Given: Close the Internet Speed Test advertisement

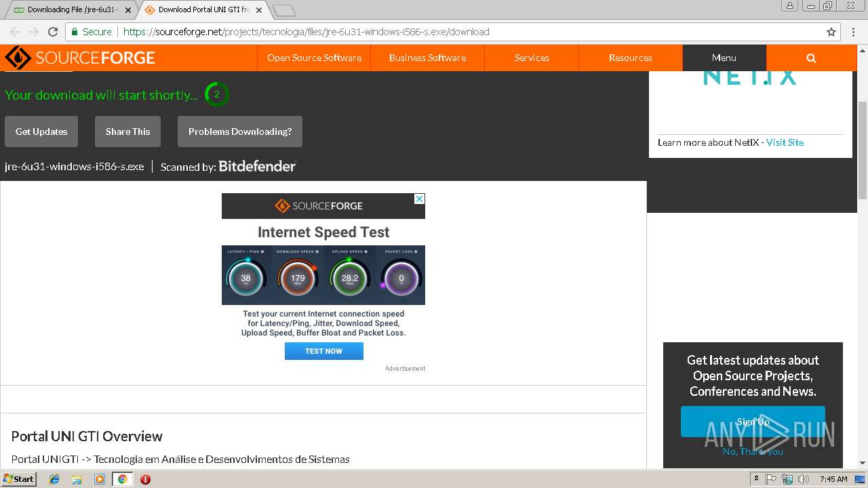Looking at the screenshot, I should pos(420,199).
